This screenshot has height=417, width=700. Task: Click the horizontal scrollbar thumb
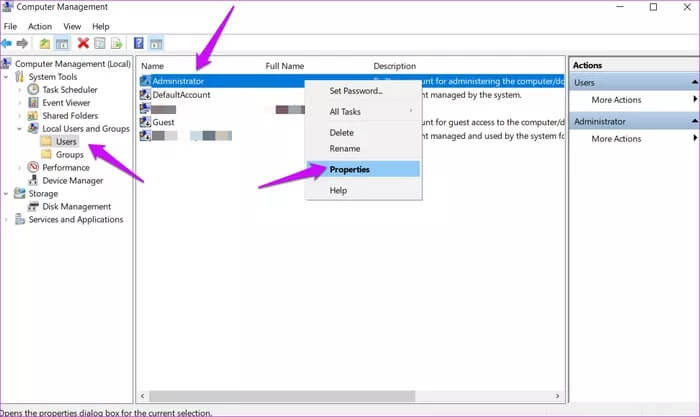click(282, 396)
